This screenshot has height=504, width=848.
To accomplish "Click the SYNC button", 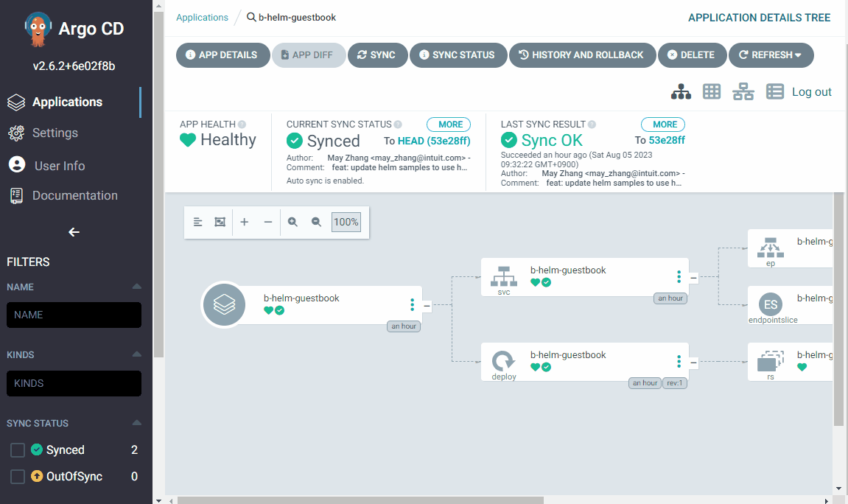I will pyautogui.click(x=377, y=55).
